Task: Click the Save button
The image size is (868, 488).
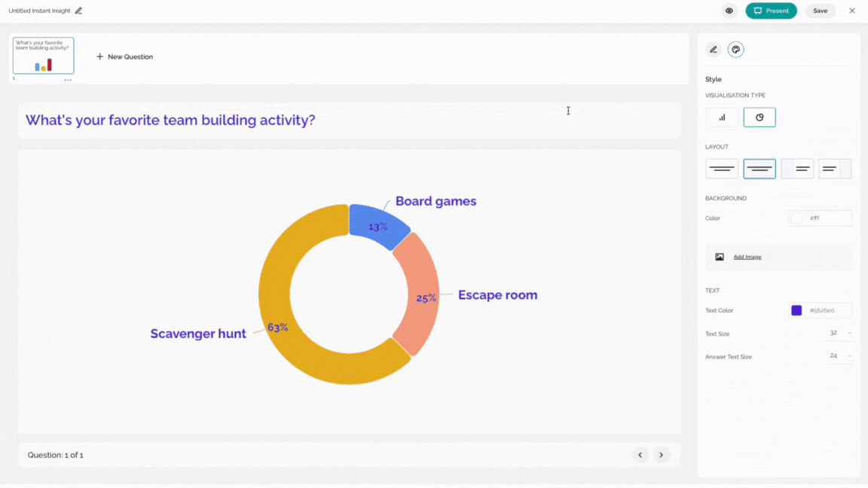Action: tap(820, 11)
